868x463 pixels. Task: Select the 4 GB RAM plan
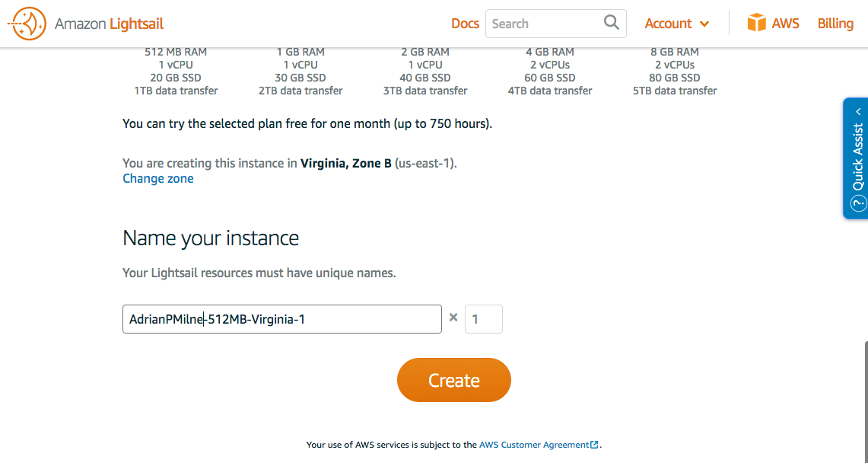point(550,72)
